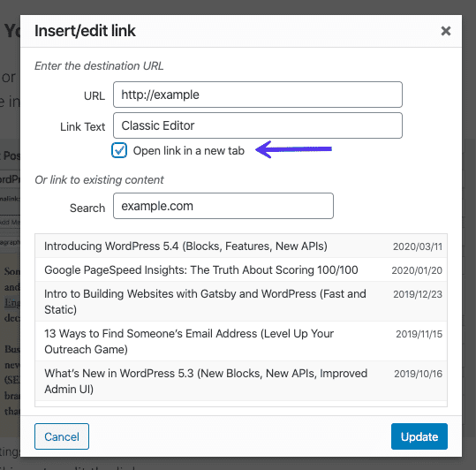Viewport: 476px width, 470px height.
Task: Click the Link Text input field
Action: click(258, 125)
